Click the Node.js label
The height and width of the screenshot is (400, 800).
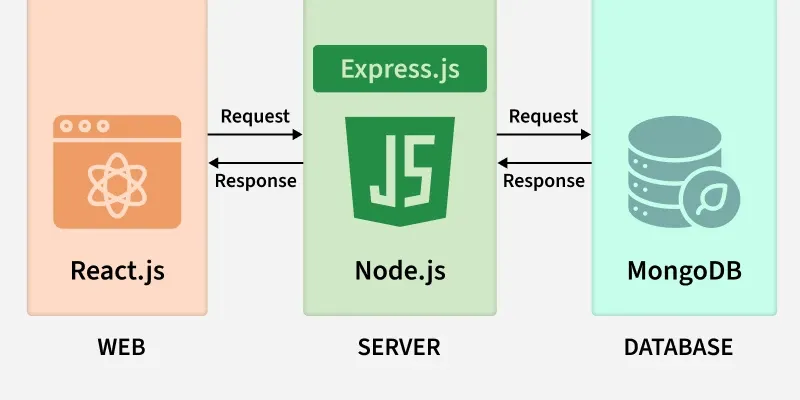400,271
